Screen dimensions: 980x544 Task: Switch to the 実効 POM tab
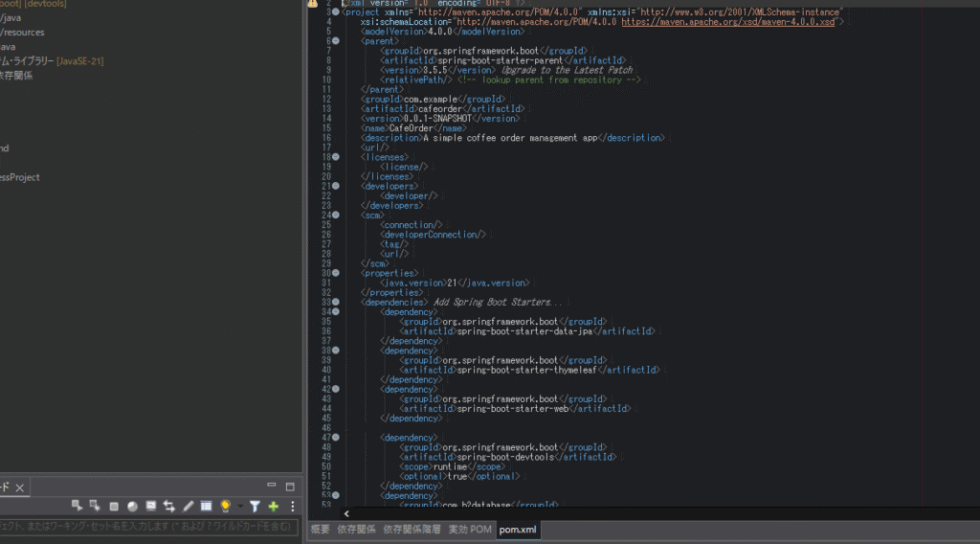tap(470, 530)
